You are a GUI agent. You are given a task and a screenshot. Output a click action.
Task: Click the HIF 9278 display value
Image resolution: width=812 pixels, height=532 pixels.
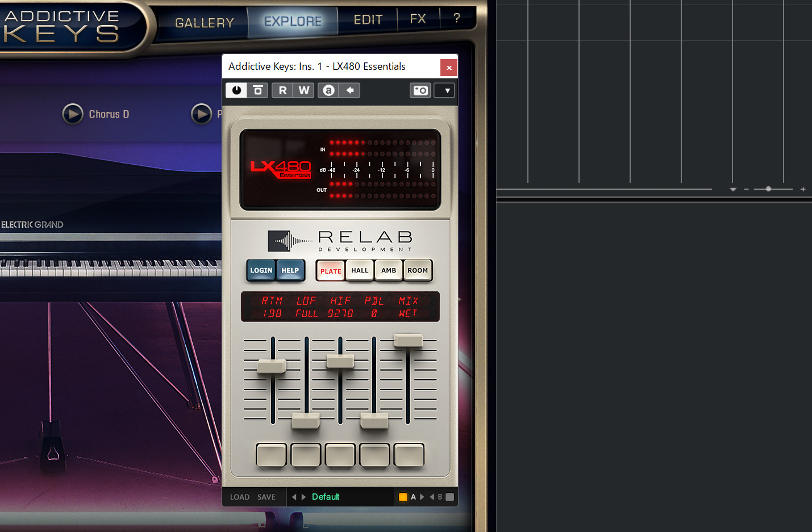[340, 313]
